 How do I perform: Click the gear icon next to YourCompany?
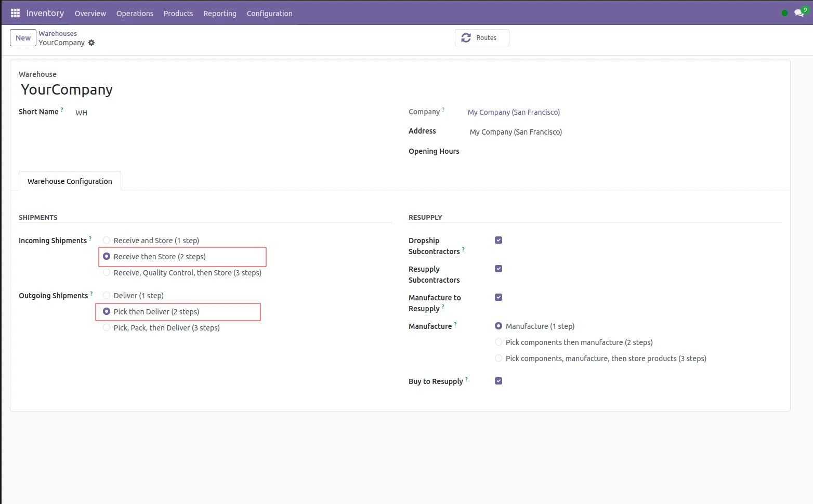pos(91,43)
